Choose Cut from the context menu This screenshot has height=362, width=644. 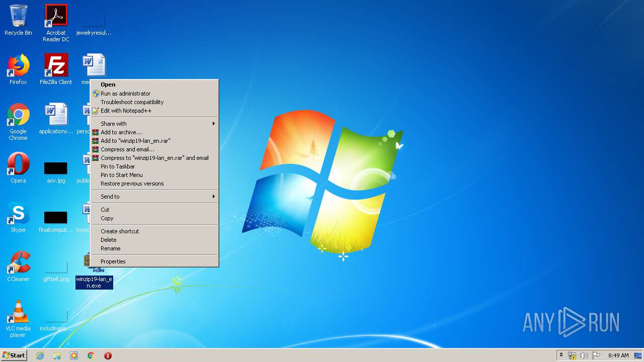154,210
